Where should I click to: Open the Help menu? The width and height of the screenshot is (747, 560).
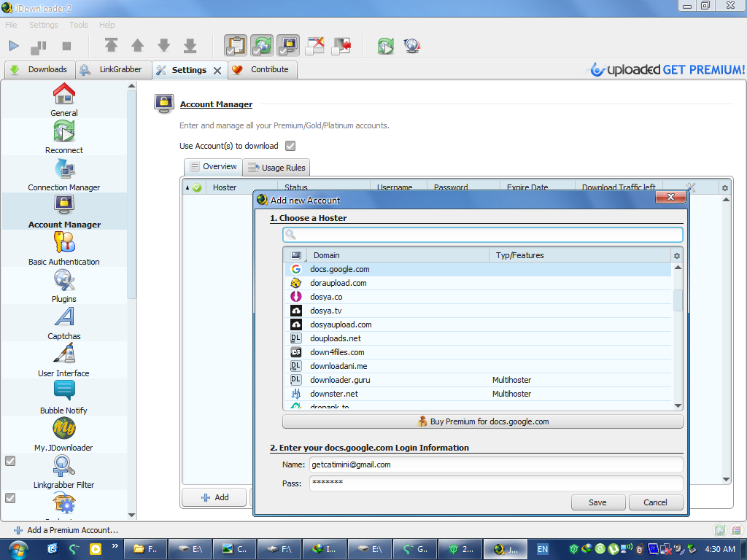(107, 25)
